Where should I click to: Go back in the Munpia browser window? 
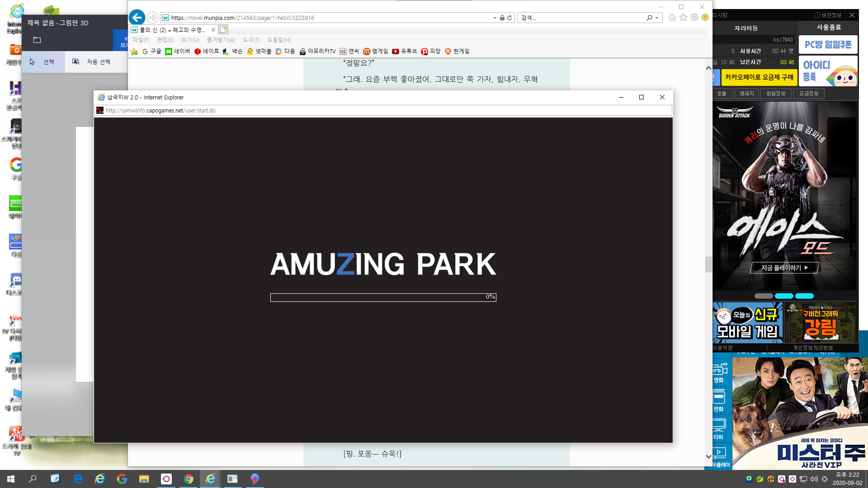137,18
